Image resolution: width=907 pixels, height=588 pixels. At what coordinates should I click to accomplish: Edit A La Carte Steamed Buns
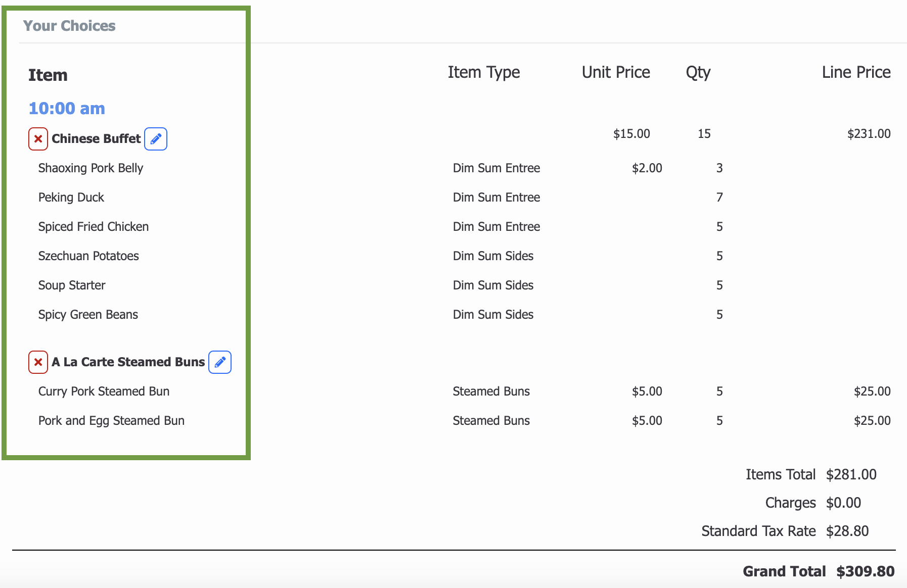tap(220, 362)
